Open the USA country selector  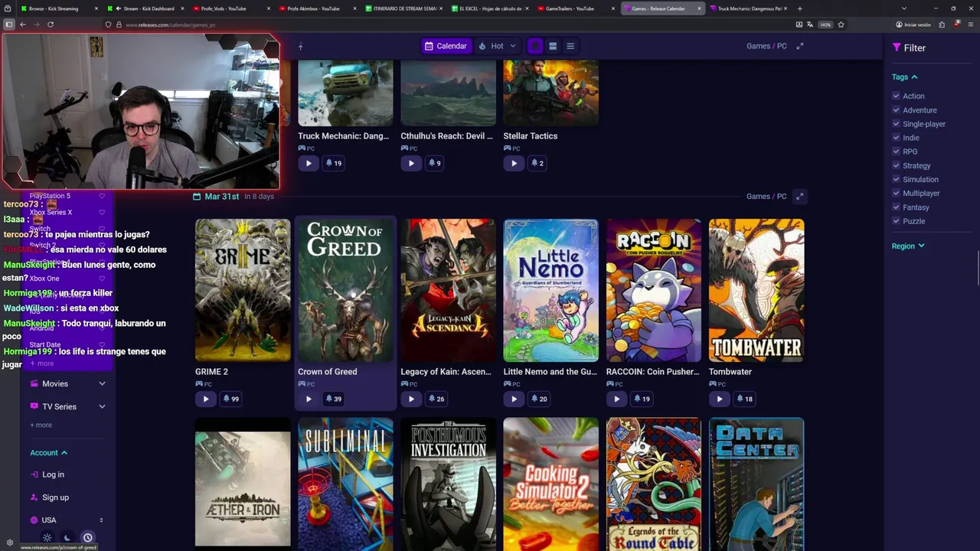click(x=67, y=520)
